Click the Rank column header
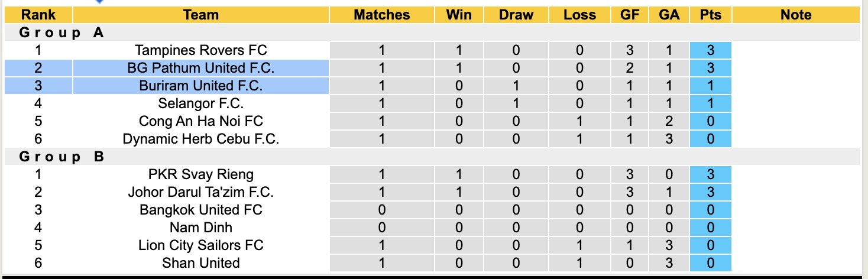 [x=38, y=15]
